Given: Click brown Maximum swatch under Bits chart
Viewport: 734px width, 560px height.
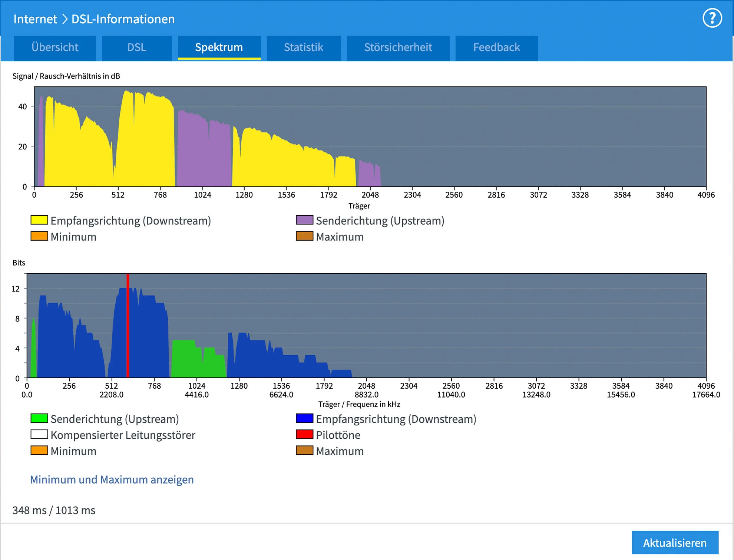Looking at the screenshot, I should coord(304,451).
